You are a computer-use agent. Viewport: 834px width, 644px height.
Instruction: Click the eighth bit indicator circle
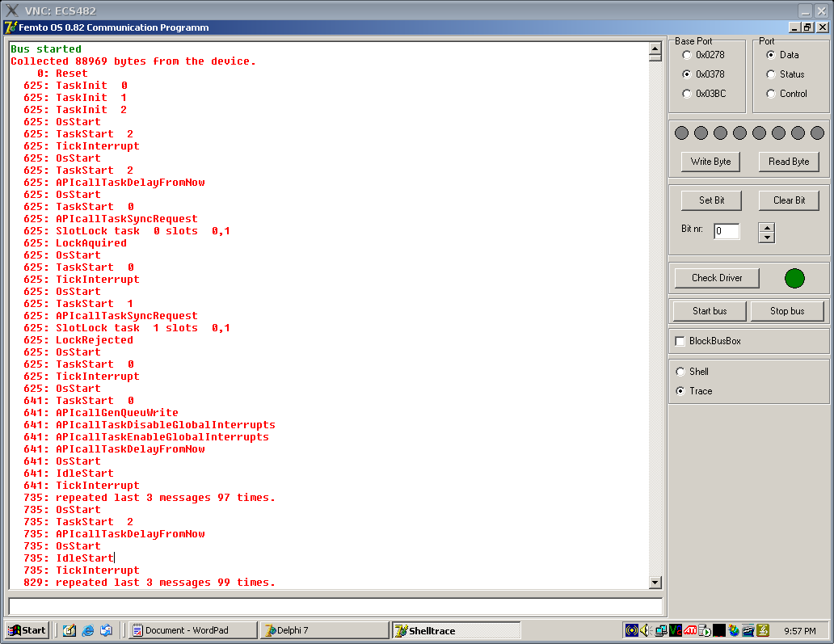[818, 133]
